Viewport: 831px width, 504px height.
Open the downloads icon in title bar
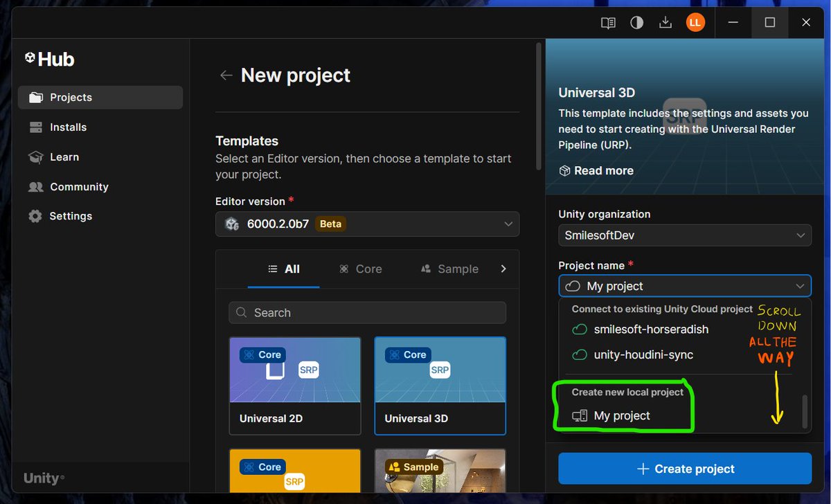coord(665,23)
